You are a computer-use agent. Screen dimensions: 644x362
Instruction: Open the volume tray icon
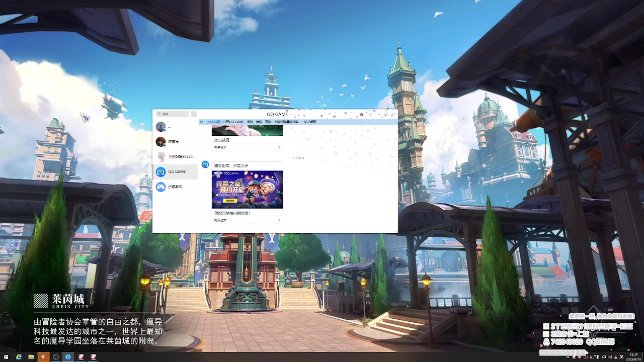(x=610, y=357)
